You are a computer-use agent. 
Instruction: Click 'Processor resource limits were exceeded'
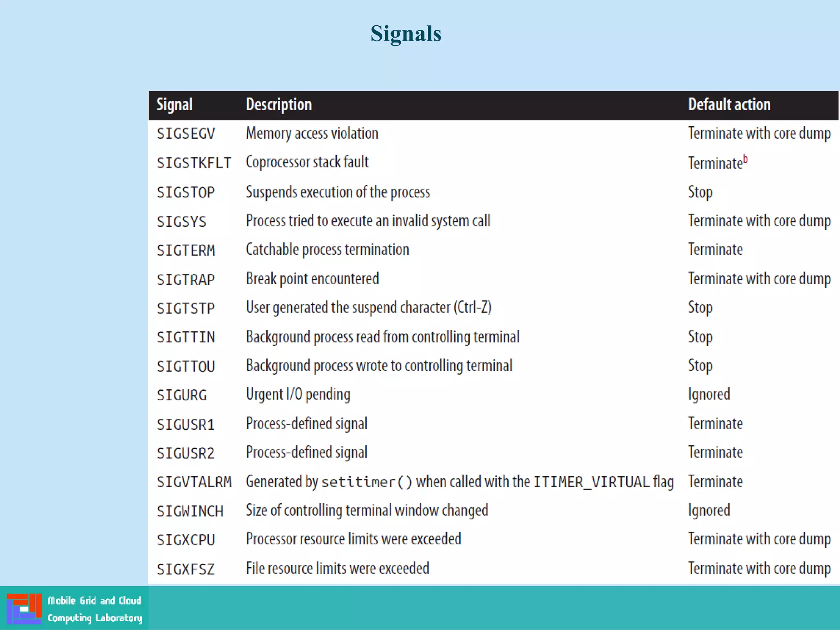coord(354,539)
